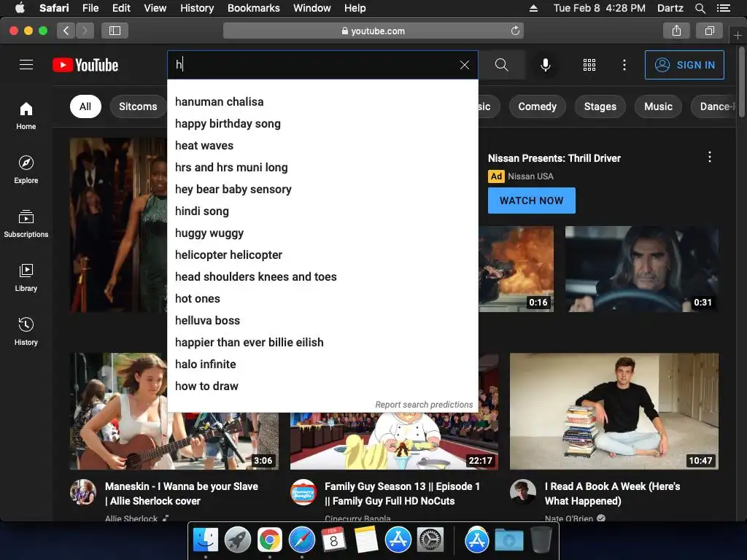Open History in the sidebar
Image resolution: width=747 pixels, height=560 pixels.
26,332
